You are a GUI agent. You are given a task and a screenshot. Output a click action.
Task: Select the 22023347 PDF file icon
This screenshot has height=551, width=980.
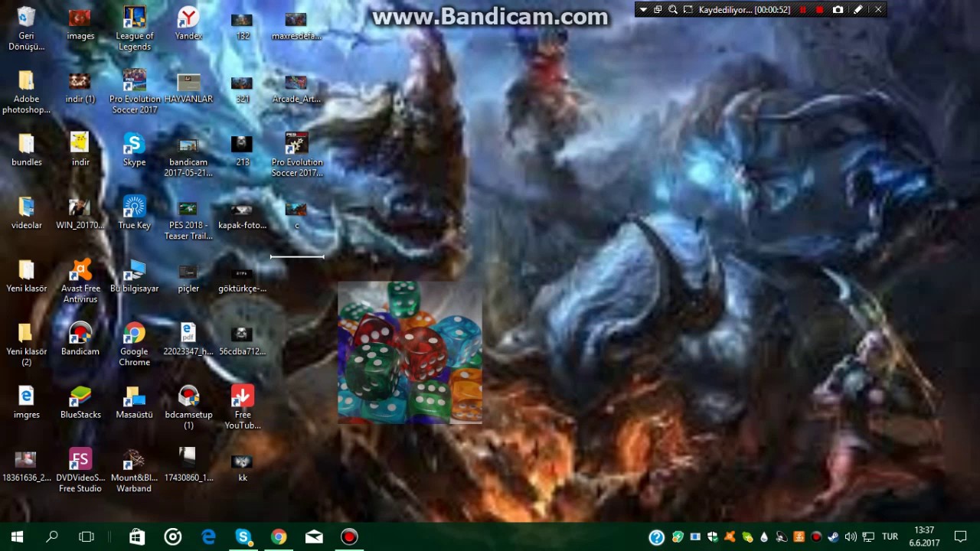[x=188, y=339]
